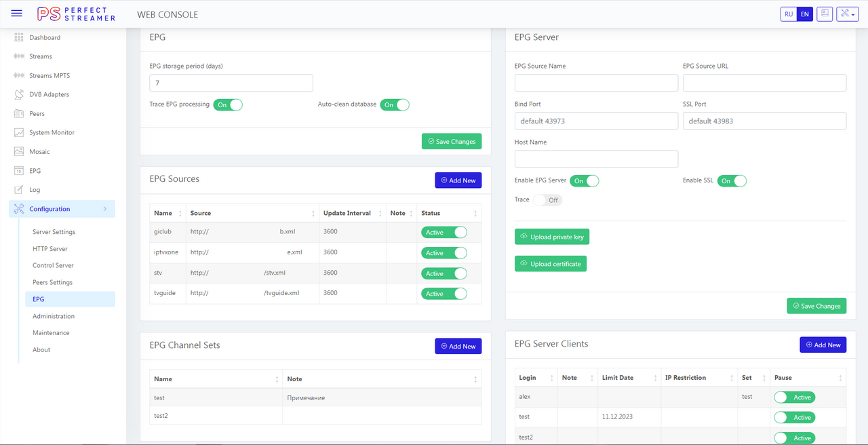Click the Host Name field
The image size is (868, 445).
[596, 159]
